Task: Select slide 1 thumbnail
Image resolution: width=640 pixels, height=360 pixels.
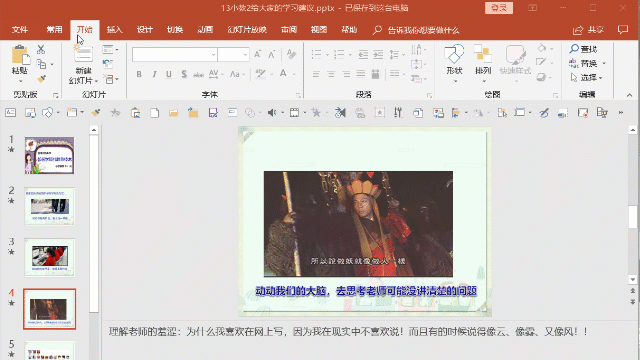Action: click(x=49, y=156)
